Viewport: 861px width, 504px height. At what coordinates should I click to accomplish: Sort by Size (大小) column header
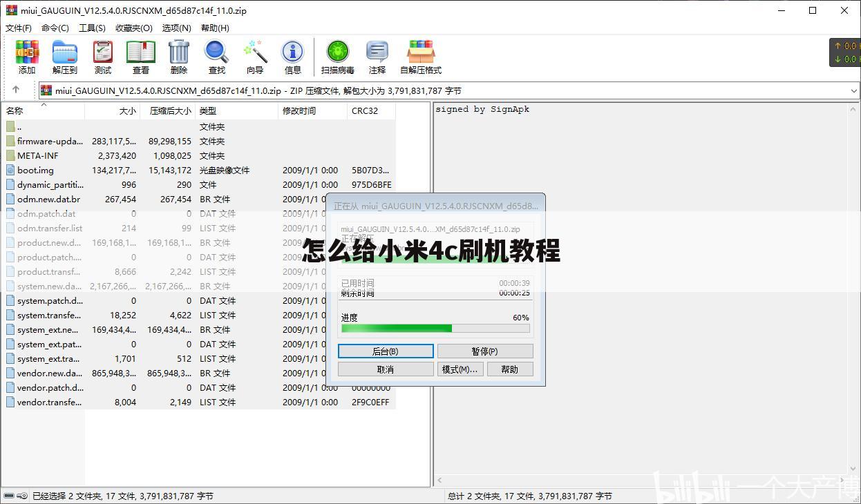tap(113, 110)
